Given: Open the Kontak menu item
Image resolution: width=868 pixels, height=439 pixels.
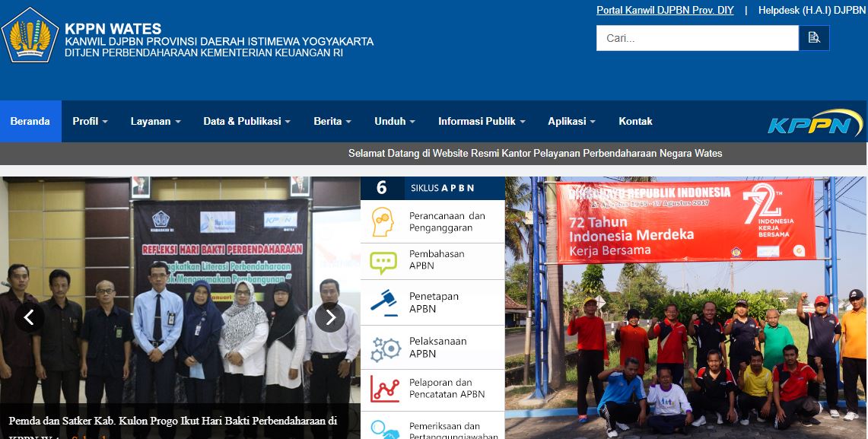Looking at the screenshot, I should [635, 121].
